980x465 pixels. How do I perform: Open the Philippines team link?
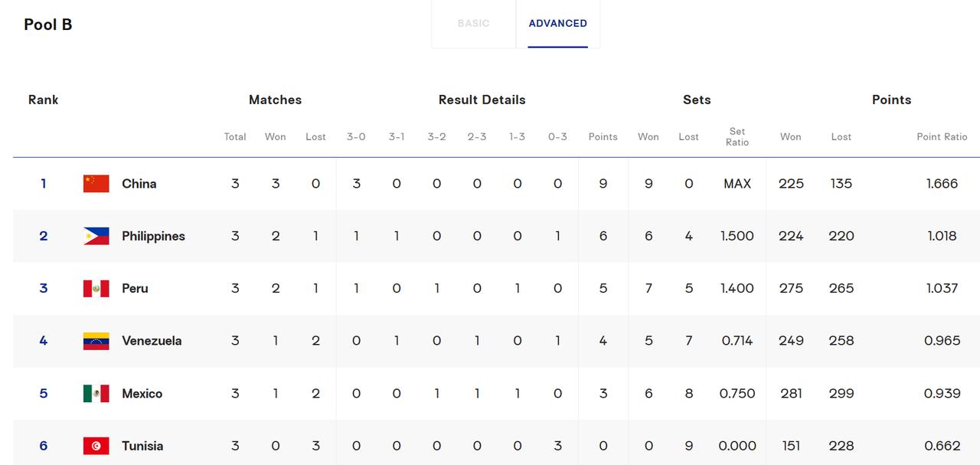153,236
